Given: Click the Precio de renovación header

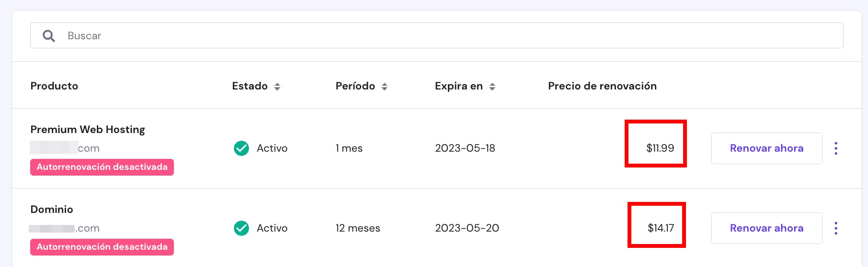Looking at the screenshot, I should click(x=602, y=86).
